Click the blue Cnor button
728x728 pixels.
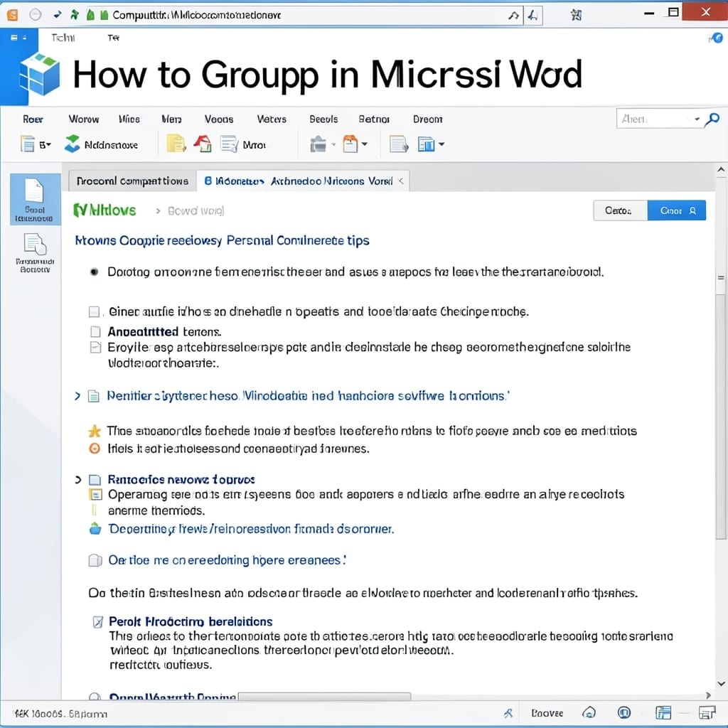pyautogui.click(x=677, y=210)
